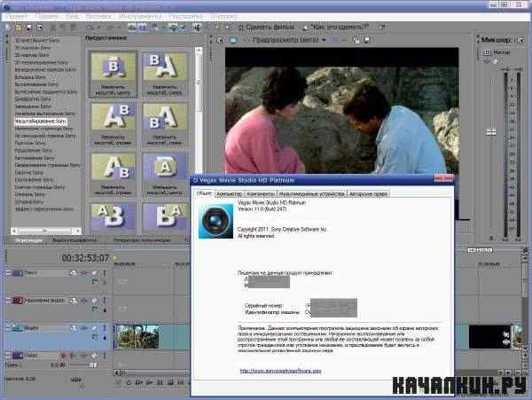The height and width of the screenshot is (400, 532).
Task: Click left arrow of transitions list scrollbar
Action: coord(14,231)
